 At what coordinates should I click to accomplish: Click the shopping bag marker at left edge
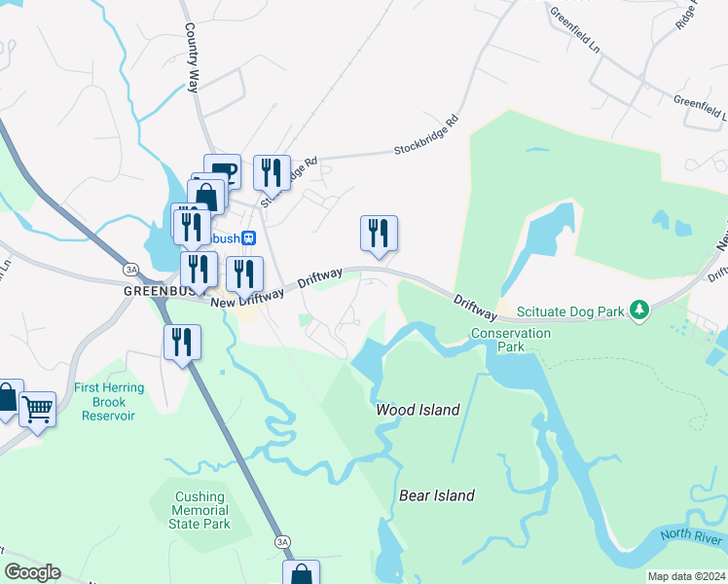pos(9,397)
